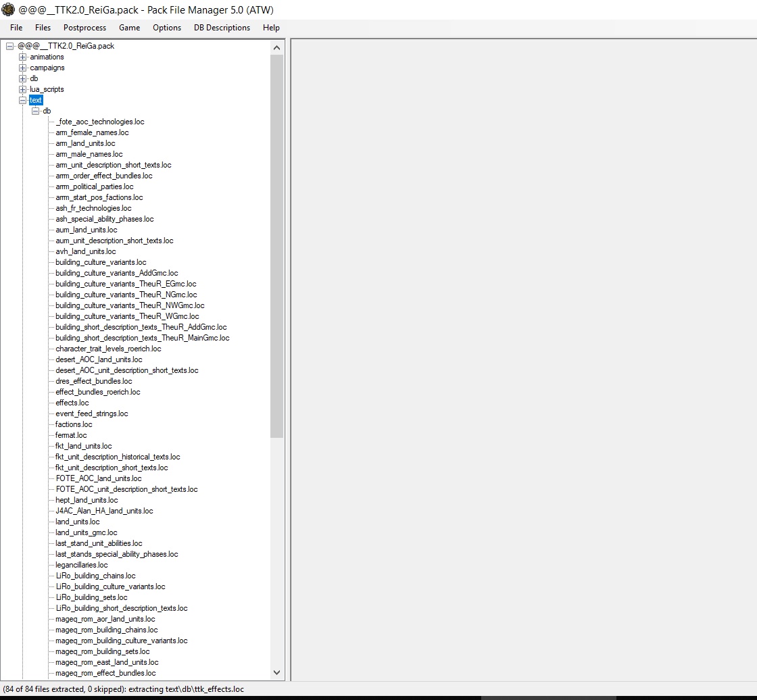Screen dimensions: 757x700
Task: Select FOTE_AOC_land_units.loc file
Action: pos(99,478)
